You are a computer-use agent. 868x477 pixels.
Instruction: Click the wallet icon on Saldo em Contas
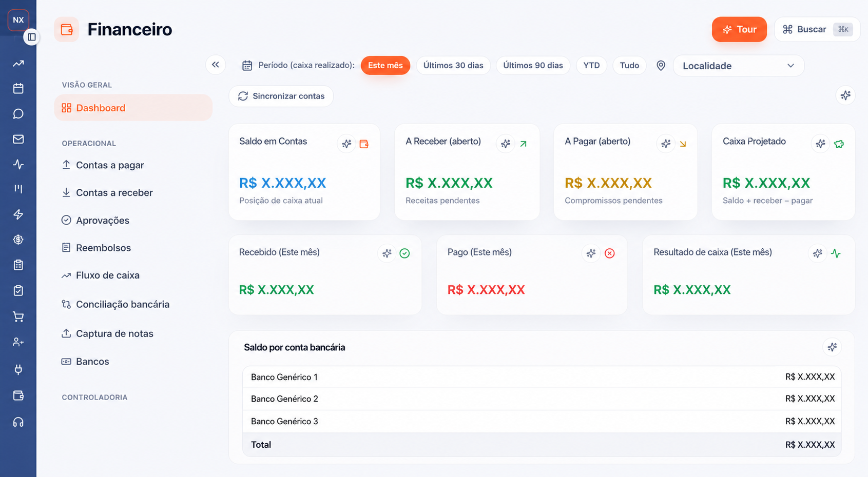[x=364, y=144]
